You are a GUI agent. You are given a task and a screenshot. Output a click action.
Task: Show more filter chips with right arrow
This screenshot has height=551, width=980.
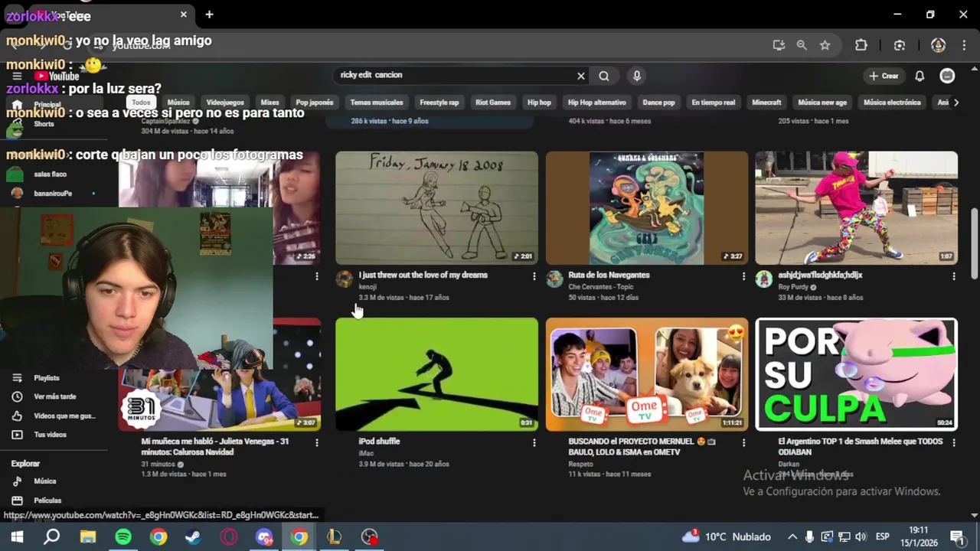(955, 103)
